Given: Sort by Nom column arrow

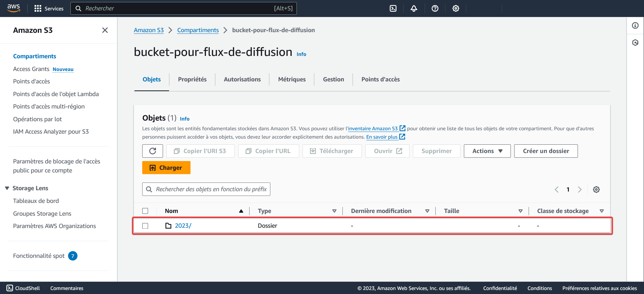Looking at the screenshot, I should [x=241, y=211].
